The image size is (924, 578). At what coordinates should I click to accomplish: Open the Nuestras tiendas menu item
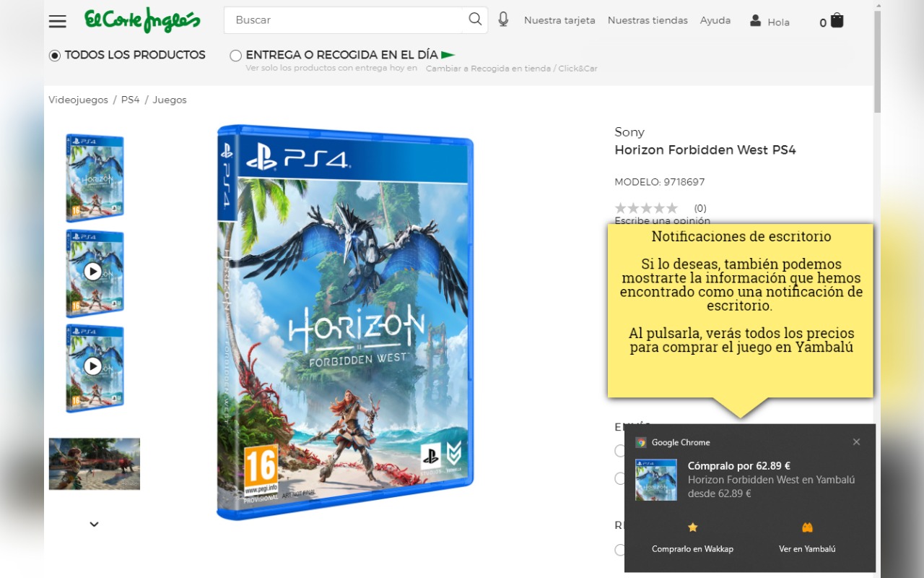click(x=648, y=20)
